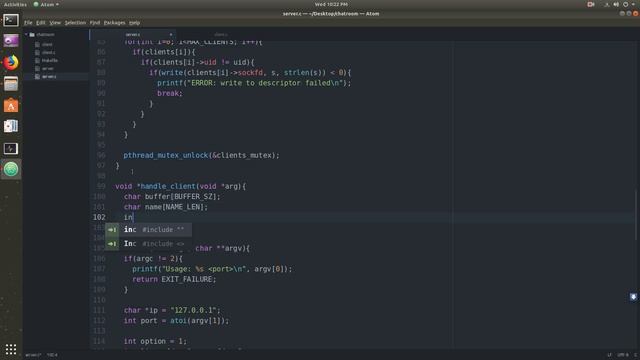Open the Atom app menu dropdown in top bar
Image resolution: width=640 pixels, height=360 pixels.
click(46, 4)
